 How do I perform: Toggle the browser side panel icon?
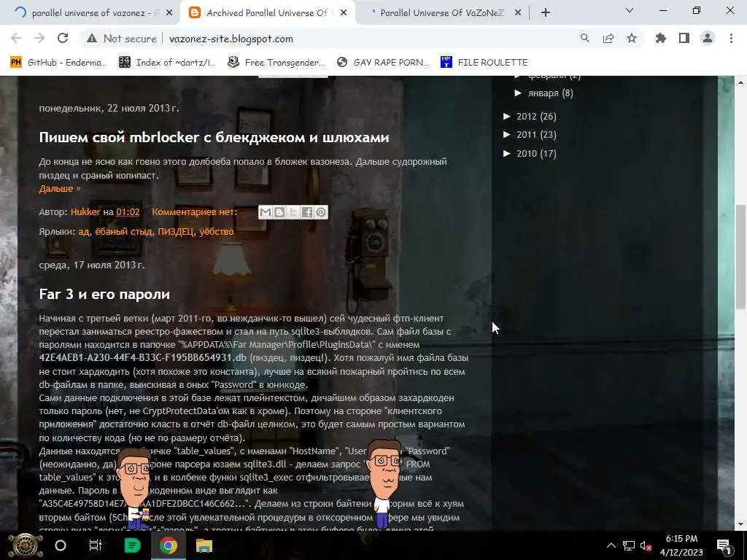pos(684,39)
